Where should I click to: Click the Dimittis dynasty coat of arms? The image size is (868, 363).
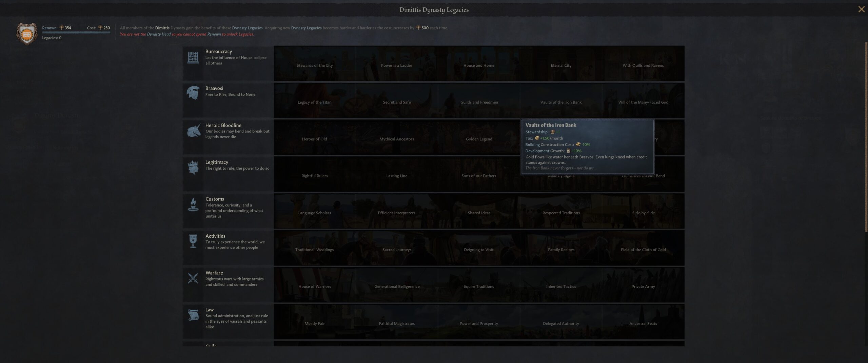tap(27, 34)
